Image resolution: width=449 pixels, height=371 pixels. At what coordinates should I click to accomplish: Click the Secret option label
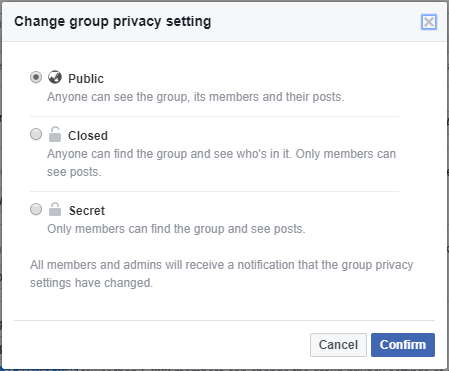[x=87, y=211]
